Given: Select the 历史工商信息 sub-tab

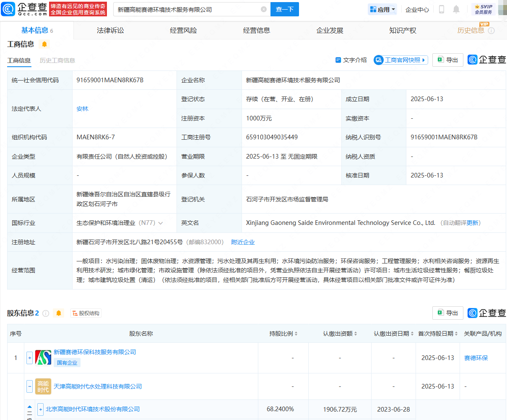Looking at the screenshot, I should (57, 60).
